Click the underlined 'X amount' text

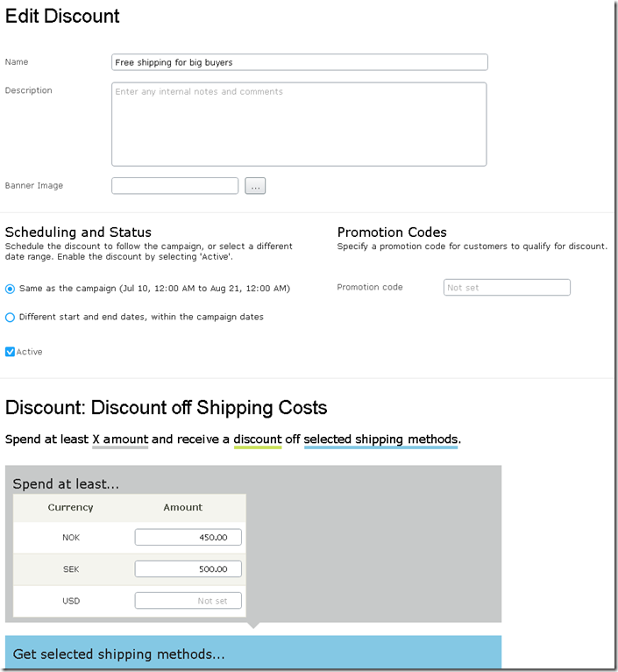click(x=120, y=439)
